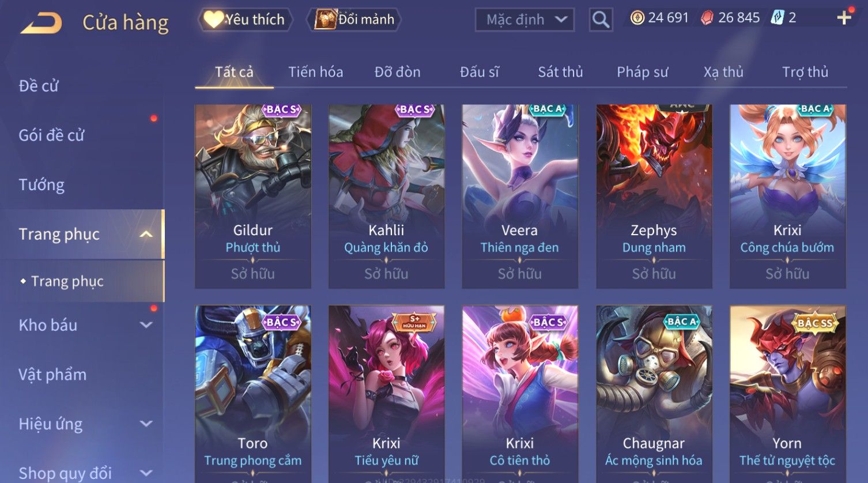Viewport: 868px width, 483px height.
Task: Open the Mặc định sort dropdown
Action: [524, 20]
